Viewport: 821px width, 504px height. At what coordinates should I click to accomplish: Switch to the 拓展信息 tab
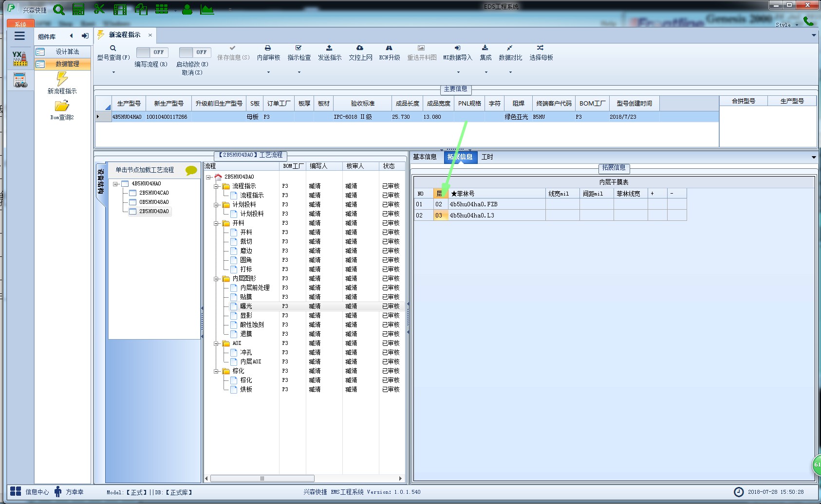pos(460,157)
